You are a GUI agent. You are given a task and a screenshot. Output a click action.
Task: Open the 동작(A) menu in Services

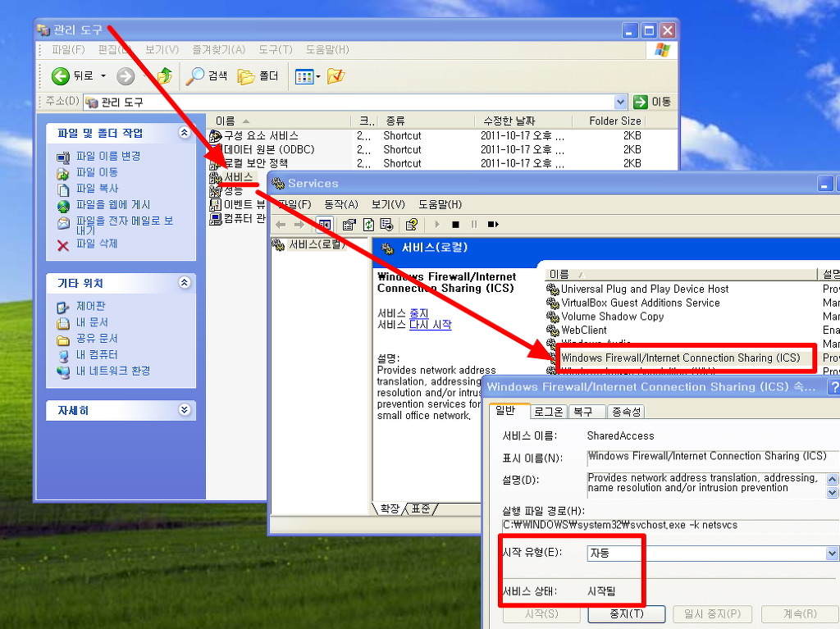[340, 204]
